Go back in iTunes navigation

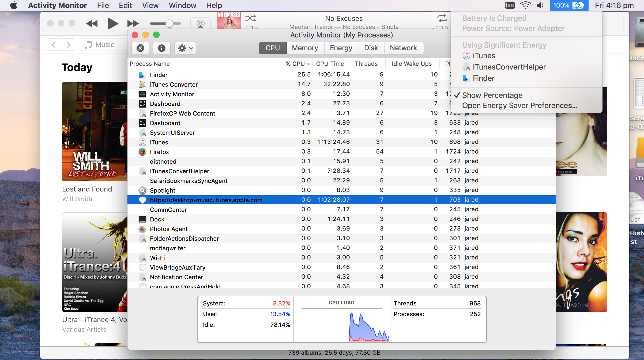pos(54,45)
